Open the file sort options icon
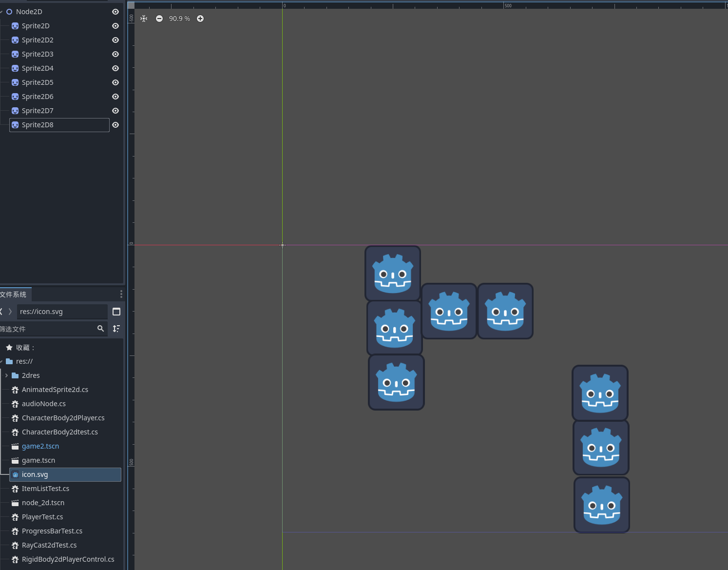 tap(116, 329)
